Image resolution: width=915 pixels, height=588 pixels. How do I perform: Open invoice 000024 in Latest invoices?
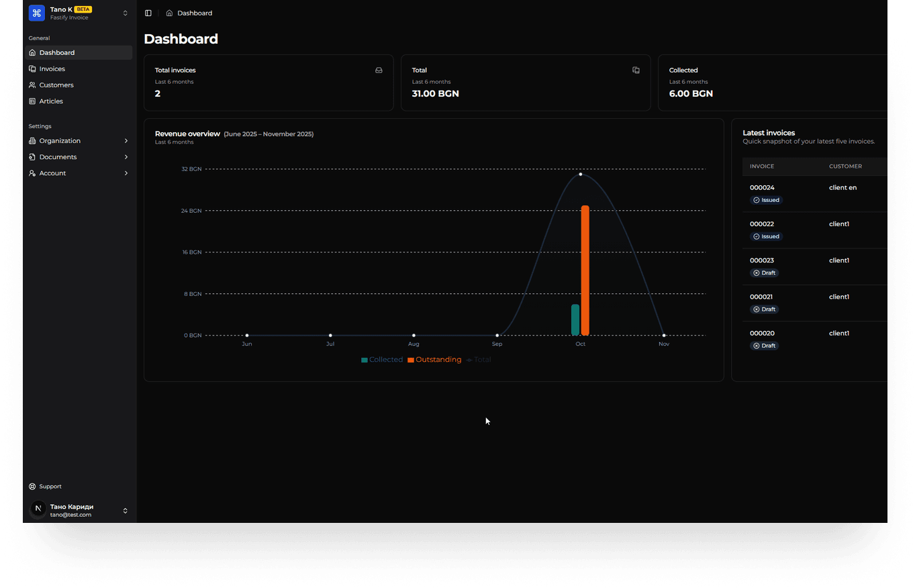coord(762,188)
